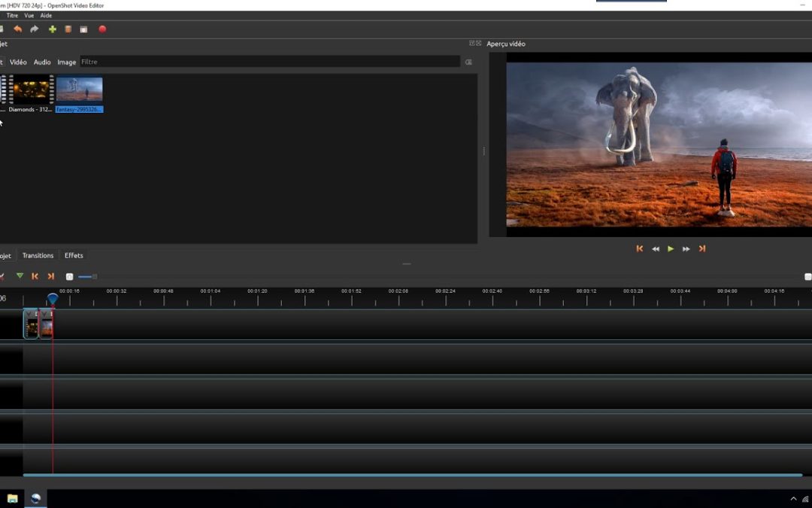Clear the Filtre search field icon
This screenshot has width=812, height=508.
(x=468, y=62)
